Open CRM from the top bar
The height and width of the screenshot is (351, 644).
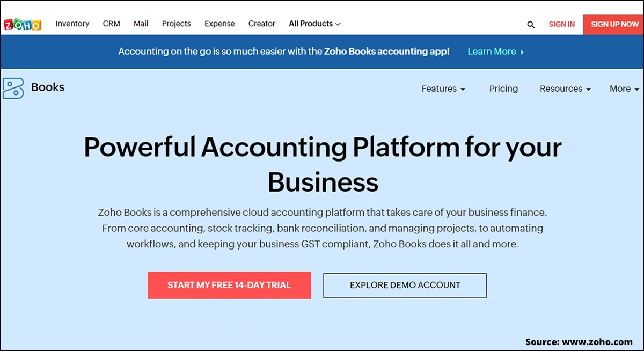(x=112, y=24)
